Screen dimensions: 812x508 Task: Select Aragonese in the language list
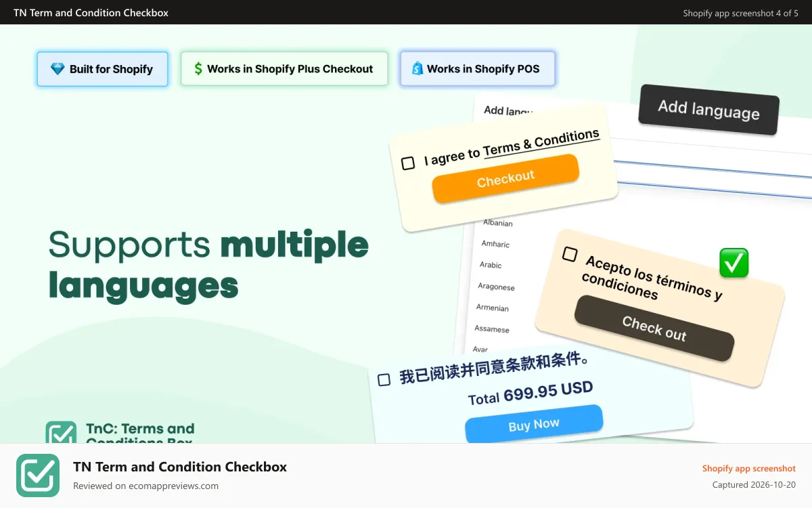[496, 287]
